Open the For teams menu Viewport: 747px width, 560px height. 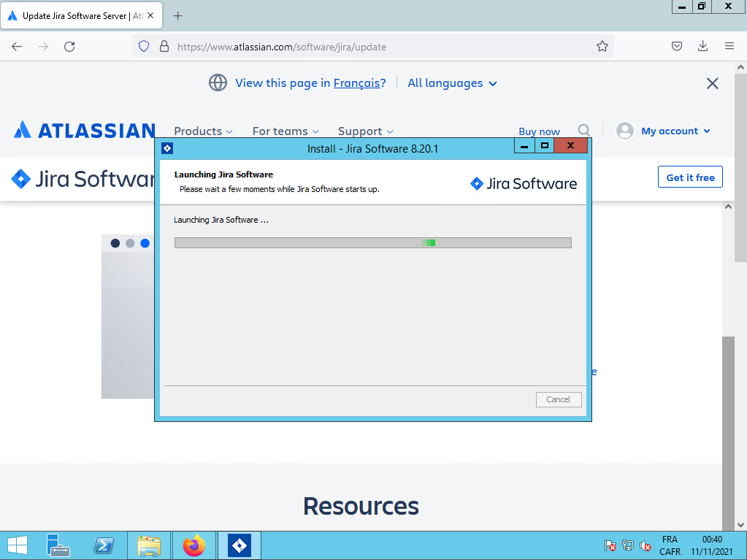coord(286,131)
